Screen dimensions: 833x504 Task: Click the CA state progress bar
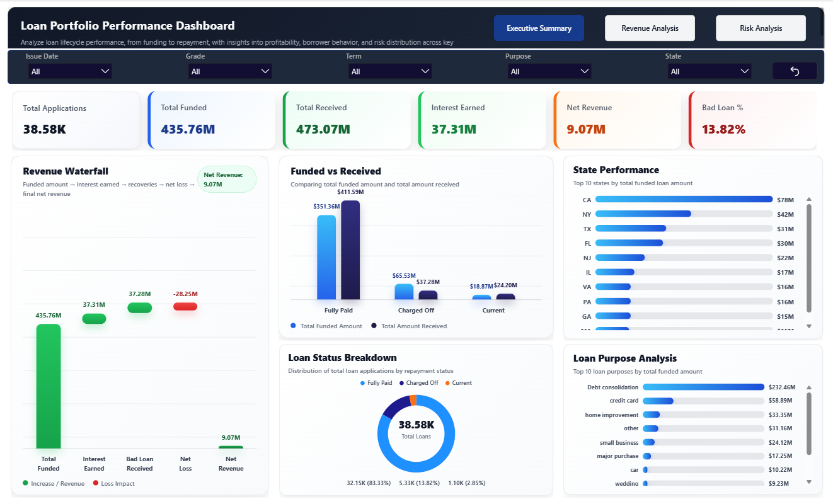tap(684, 199)
